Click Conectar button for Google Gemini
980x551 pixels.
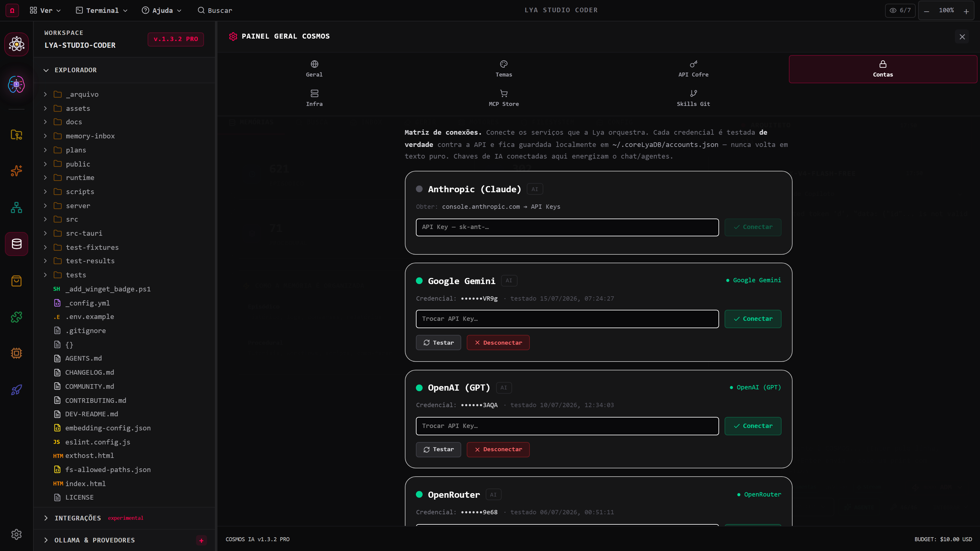[753, 319]
